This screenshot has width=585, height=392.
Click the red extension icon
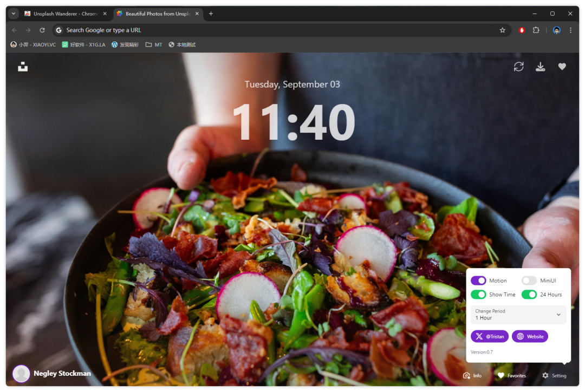[522, 30]
